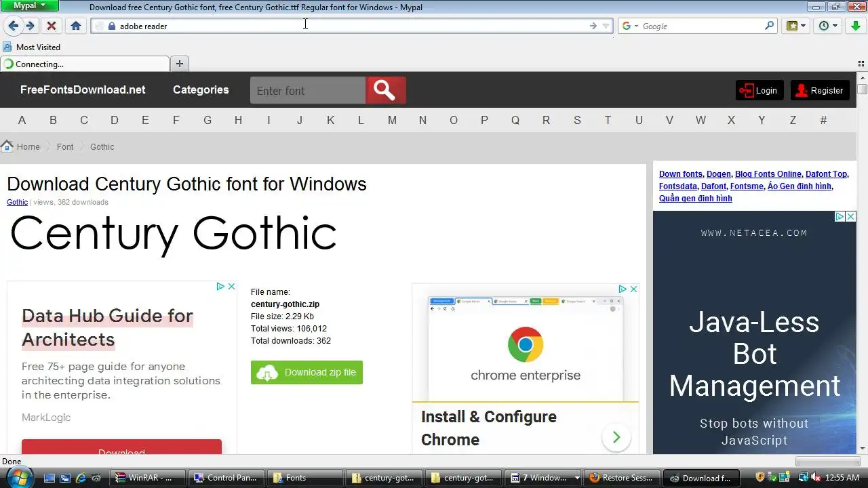
Task: Switch to Fonts folder taskbar button
Action: pyautogui.click(x=304, y=478)
